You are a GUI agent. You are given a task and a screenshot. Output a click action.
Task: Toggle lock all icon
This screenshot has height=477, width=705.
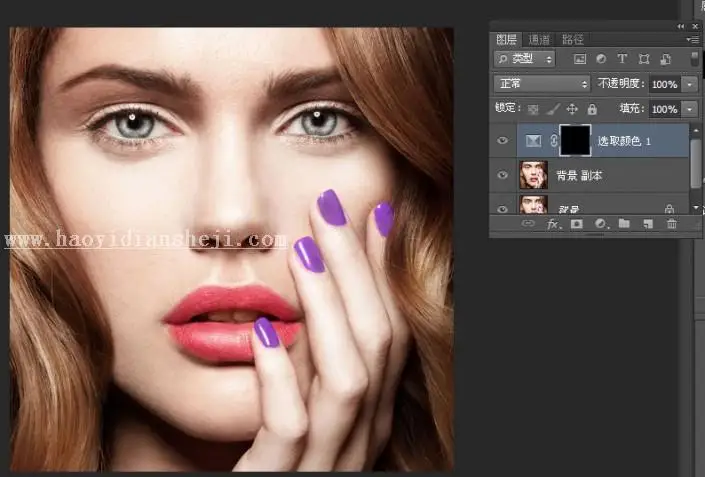[592, 109]
